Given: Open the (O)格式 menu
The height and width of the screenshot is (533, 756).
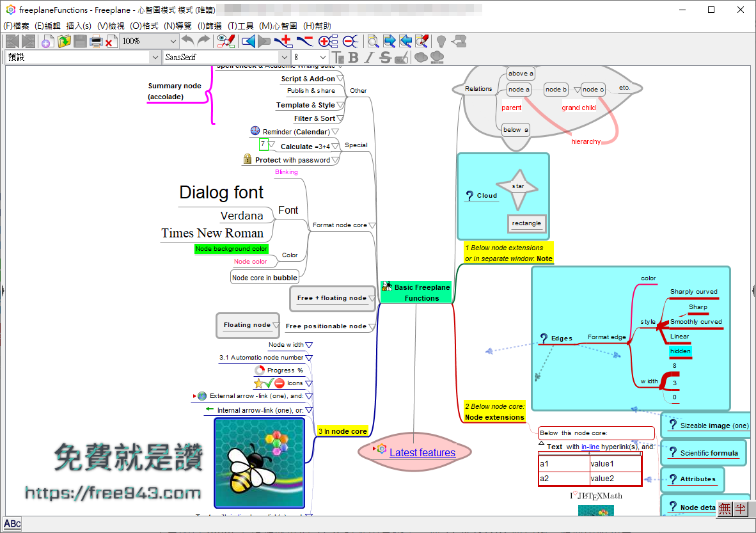Looking at the screenshot, I should (144, 26).
